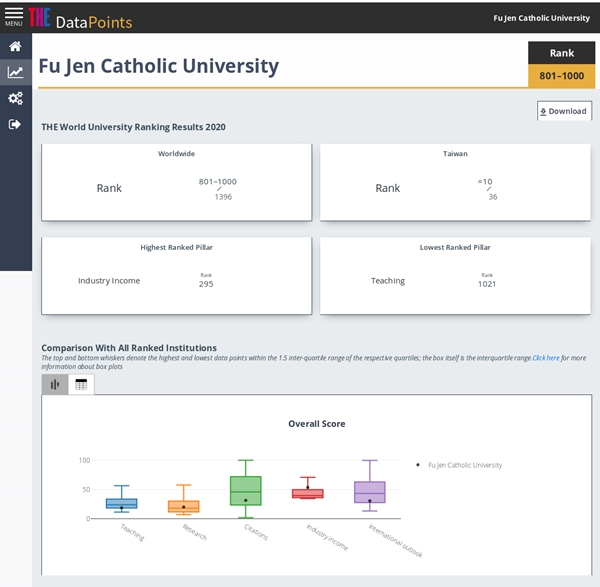Click the 'Taiwan' card title

click(x=455, y=153)
